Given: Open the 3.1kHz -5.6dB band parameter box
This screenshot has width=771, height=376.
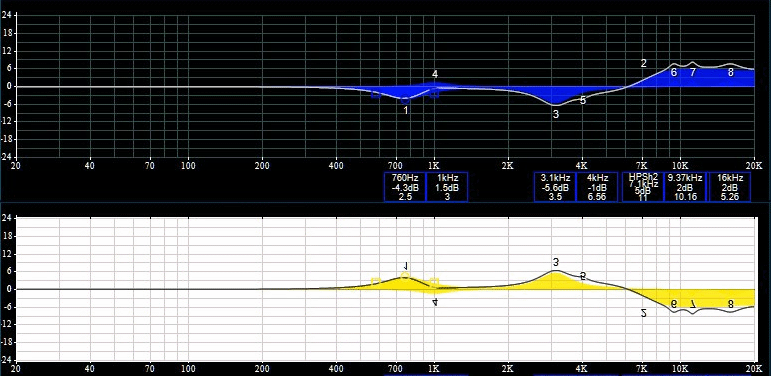Looking at the screenshot, I should click(x=555, y=187).
